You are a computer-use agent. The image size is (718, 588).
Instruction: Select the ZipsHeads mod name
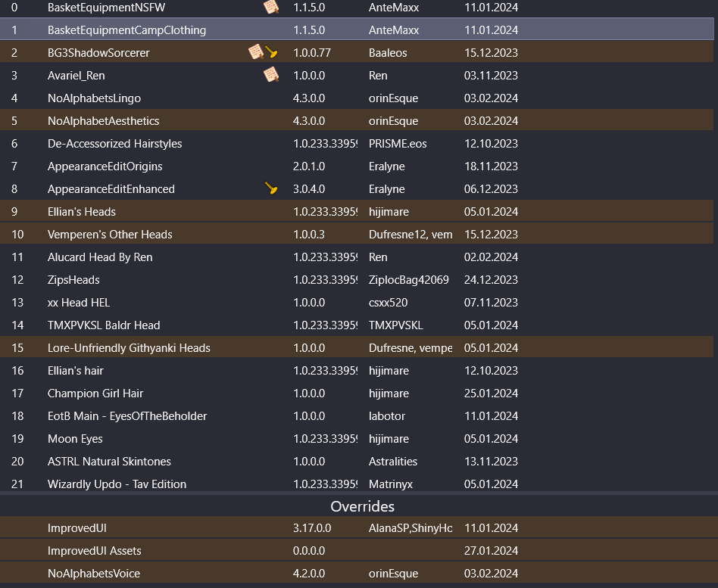click(73, 280)
